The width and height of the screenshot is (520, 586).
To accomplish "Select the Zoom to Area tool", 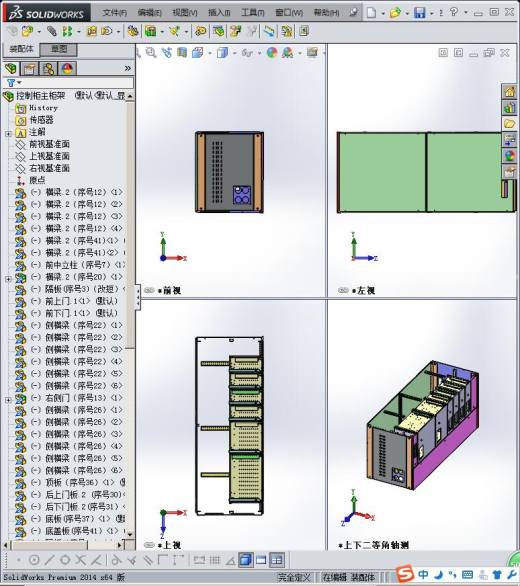I will click(x=151, y=53).
